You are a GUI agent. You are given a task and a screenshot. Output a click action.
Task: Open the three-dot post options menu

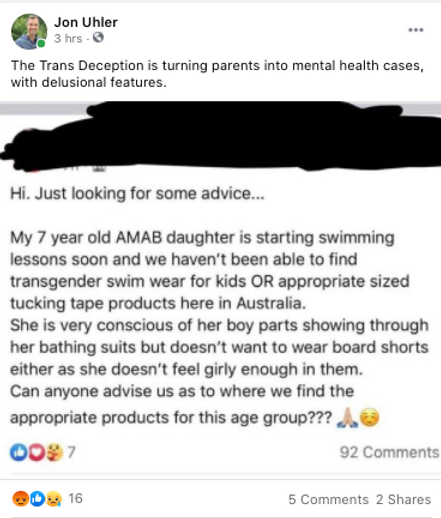click(416, 30)
